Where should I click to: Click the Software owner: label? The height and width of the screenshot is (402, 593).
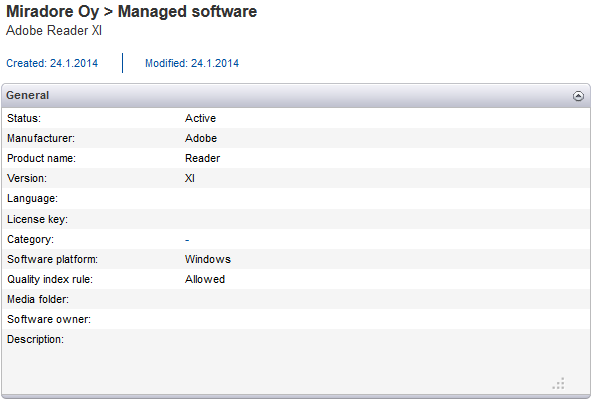(49, 320)
